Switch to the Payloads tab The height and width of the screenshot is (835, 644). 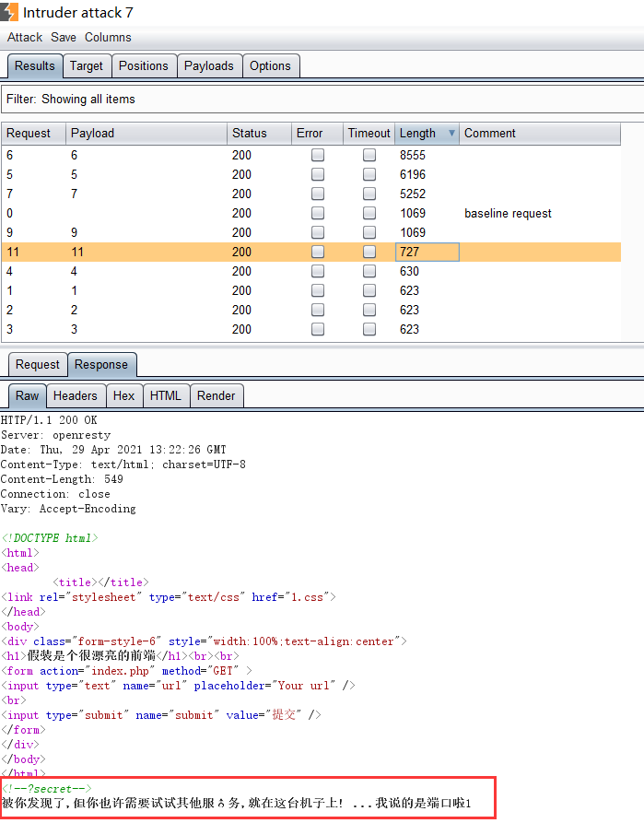pos(208,66)
